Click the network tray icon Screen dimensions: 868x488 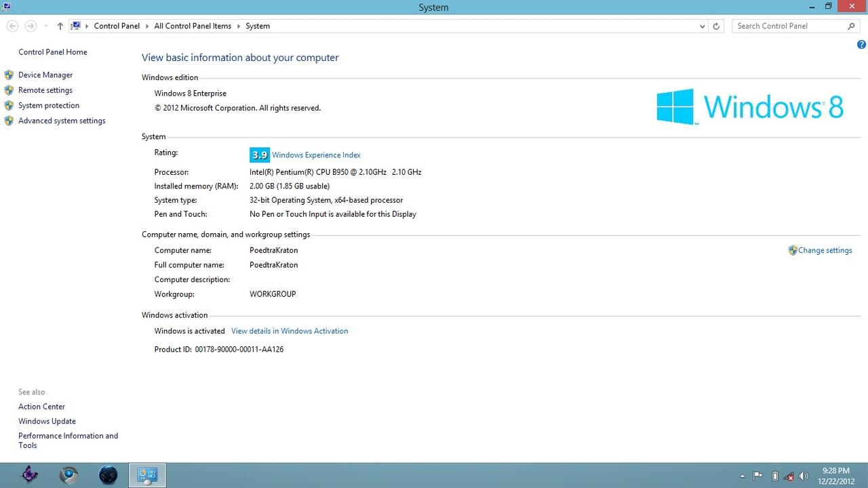pos(789,476)
